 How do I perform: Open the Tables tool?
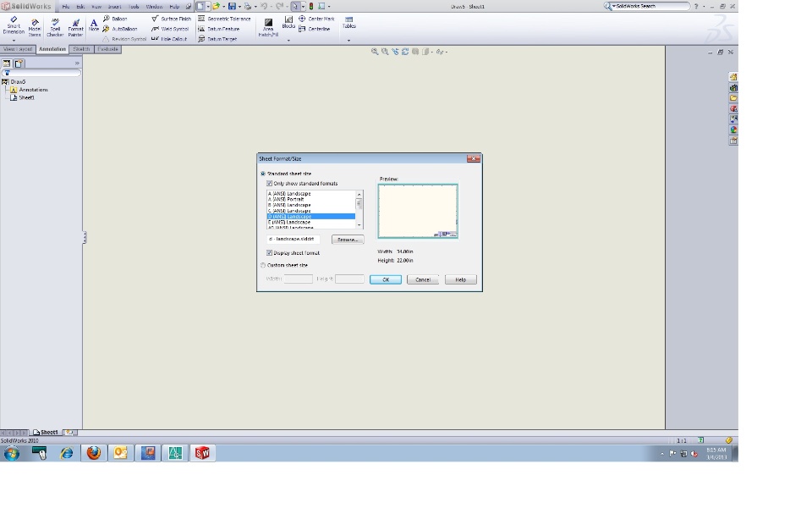pyautogui.click(x=349, y=22)
